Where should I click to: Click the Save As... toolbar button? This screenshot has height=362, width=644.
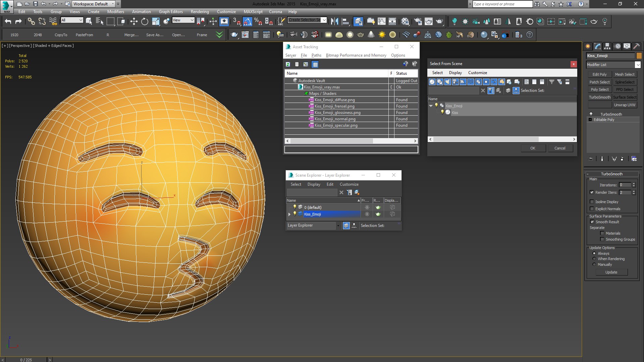(x=155, y=35)
